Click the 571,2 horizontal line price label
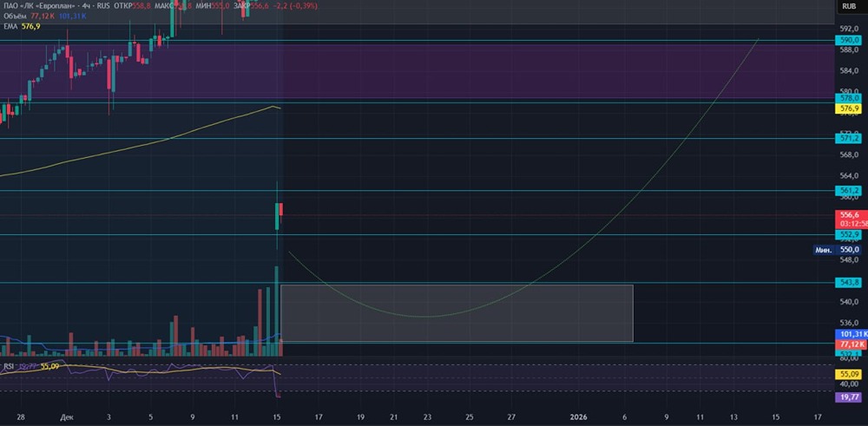This screenshot has height=426, width=868. tap(850, 138)
